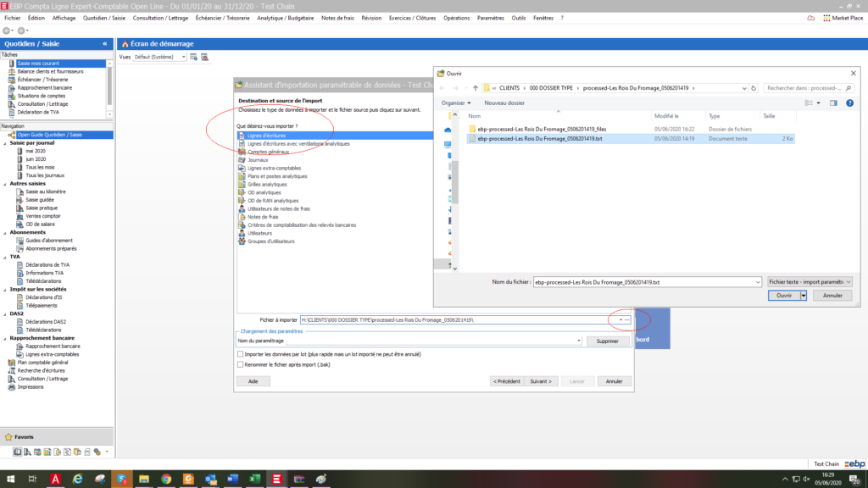Click the Supprimer button
Image resolution: width=868 pixels, height=488 pixels.
[607, 341]
